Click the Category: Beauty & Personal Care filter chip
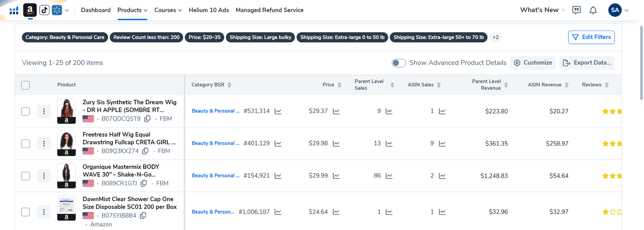Screen dimensions: 644x230 pos(65,37)
